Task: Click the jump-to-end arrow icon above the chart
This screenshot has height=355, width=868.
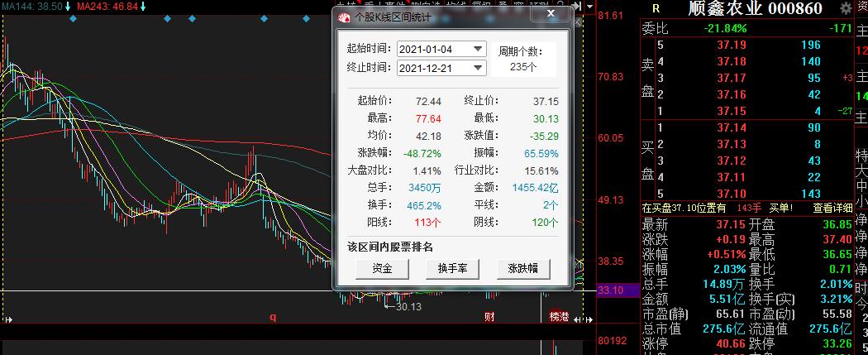Action: pyautogui.click(x=576, y=6)
